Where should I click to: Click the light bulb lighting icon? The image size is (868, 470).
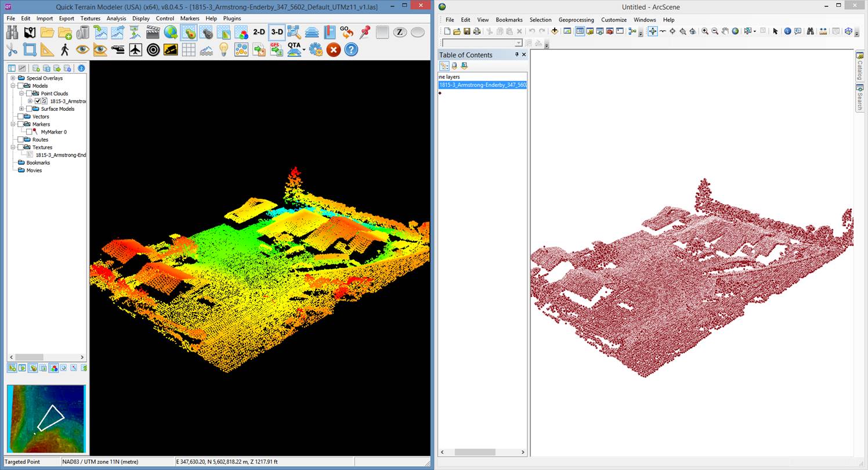tap(223, 50)
